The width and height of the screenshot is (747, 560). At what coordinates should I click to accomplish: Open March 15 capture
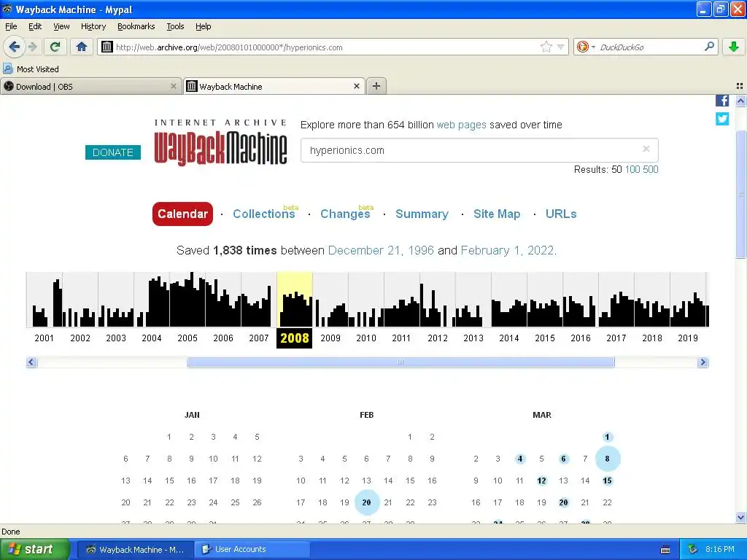(608, 481)
